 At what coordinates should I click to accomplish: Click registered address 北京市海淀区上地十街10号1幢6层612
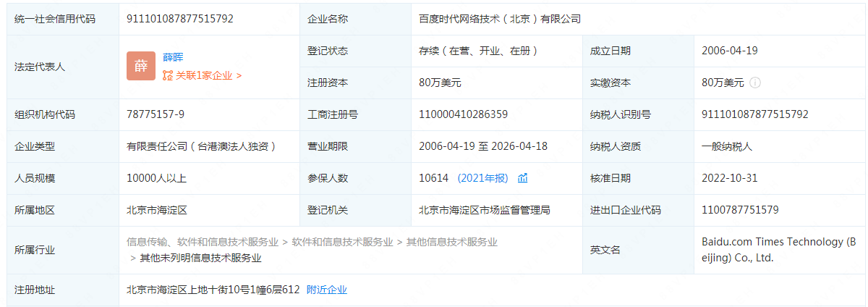point(213,290)
